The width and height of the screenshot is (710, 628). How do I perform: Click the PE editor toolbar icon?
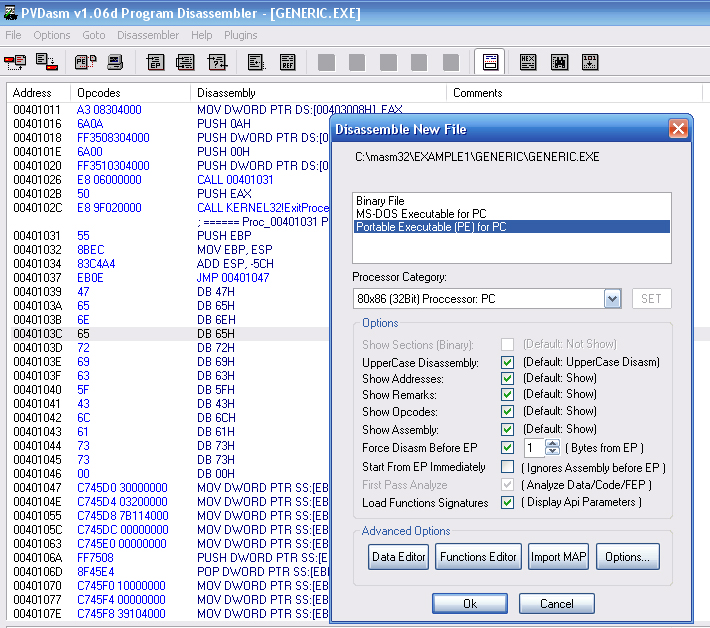[x=84, y=62]
